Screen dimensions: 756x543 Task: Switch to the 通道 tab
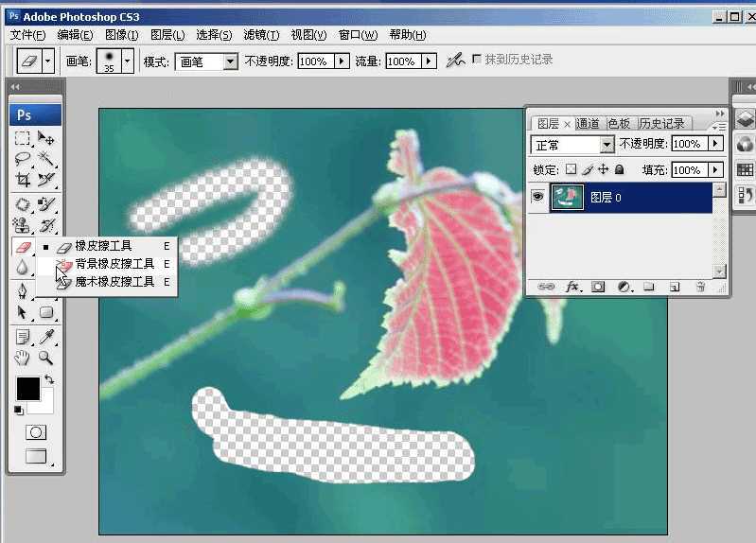pyautogui.click(x=588, y=124)
